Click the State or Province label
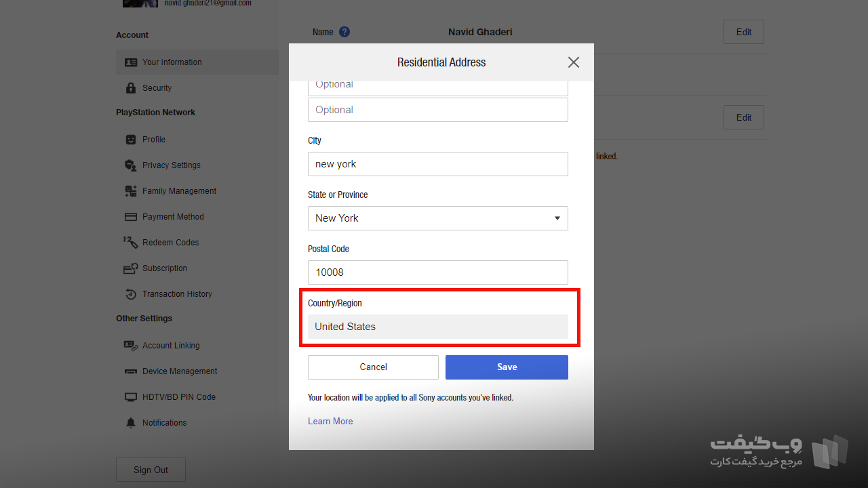Viewport: 868px width, 488px height. pos(338,195)
